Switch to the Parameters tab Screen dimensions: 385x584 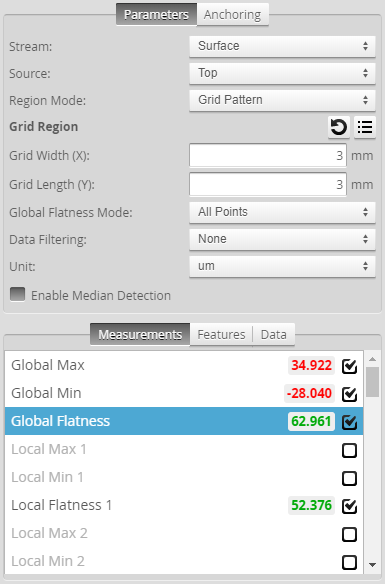(x=156, y=15)
